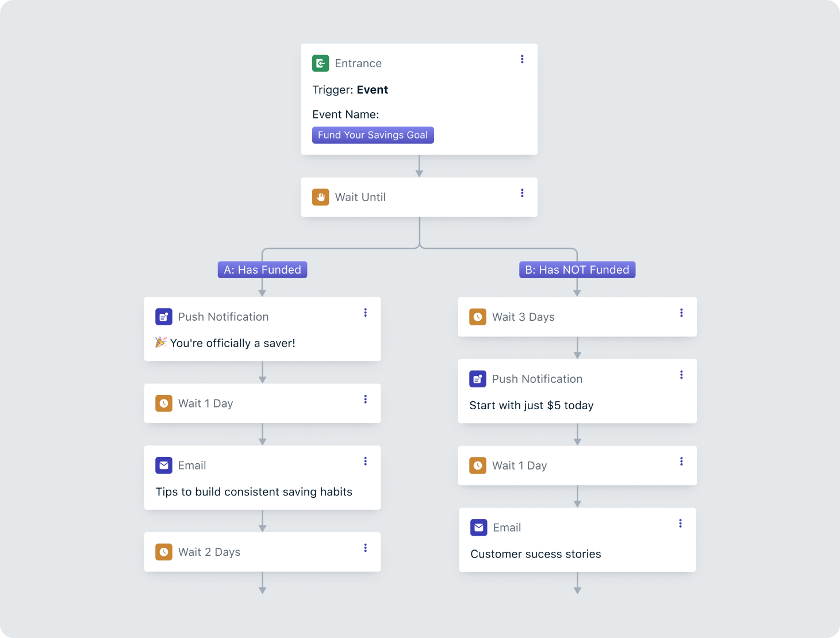Viewport: 840px width, 638px height.
Task: Select the B: Has NOT Funded branch label
Action: [x=577, y=270]
